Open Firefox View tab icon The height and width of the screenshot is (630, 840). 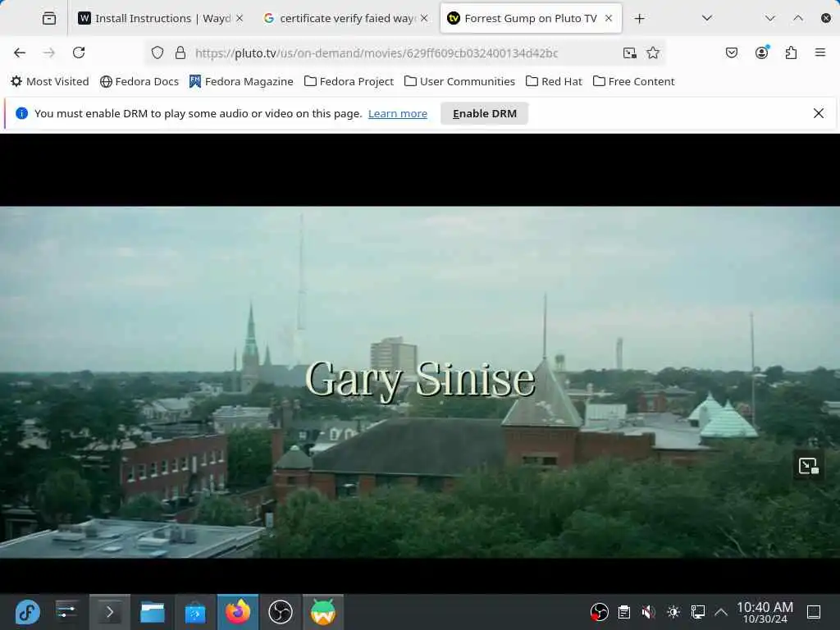pyautogui.click(x=48, y=18)
